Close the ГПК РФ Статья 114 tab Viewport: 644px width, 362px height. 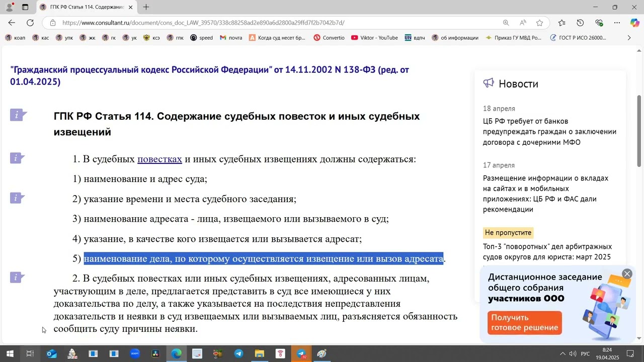[x=131, y=7]
